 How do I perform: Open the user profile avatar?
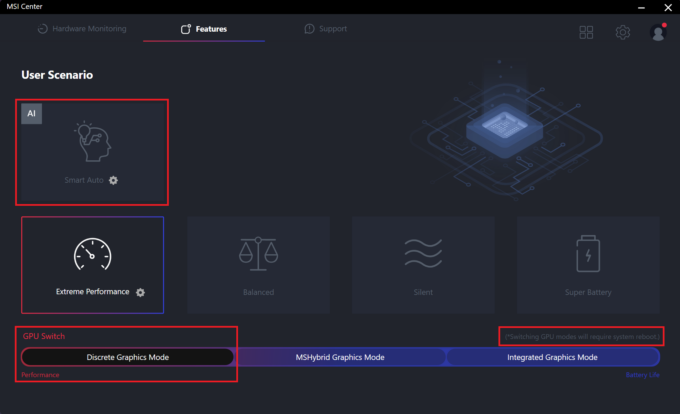[x=657, y=32]
